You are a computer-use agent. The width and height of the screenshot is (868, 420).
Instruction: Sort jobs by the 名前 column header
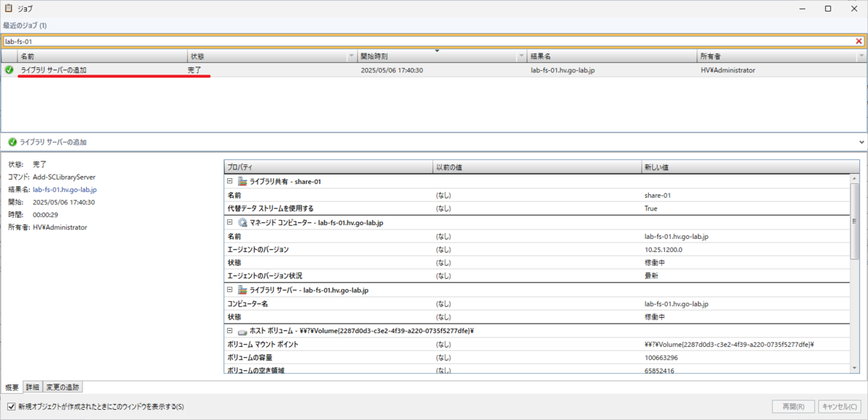coord(102,56)
